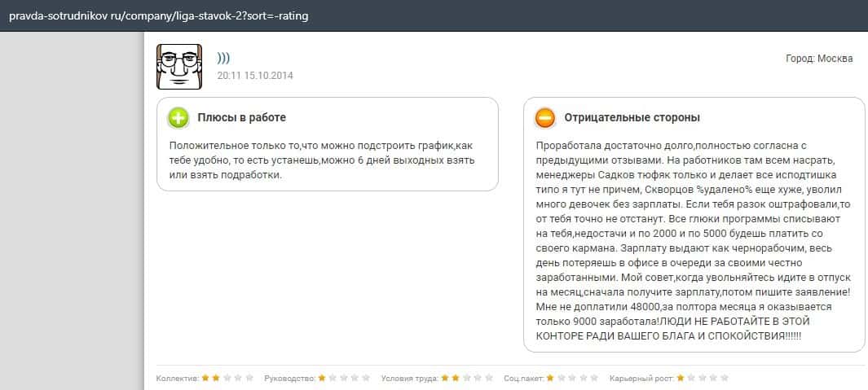Click the positive review text about flexible schedule
Image resolution: width=868 pixels, height=390 pixels.
321,160
